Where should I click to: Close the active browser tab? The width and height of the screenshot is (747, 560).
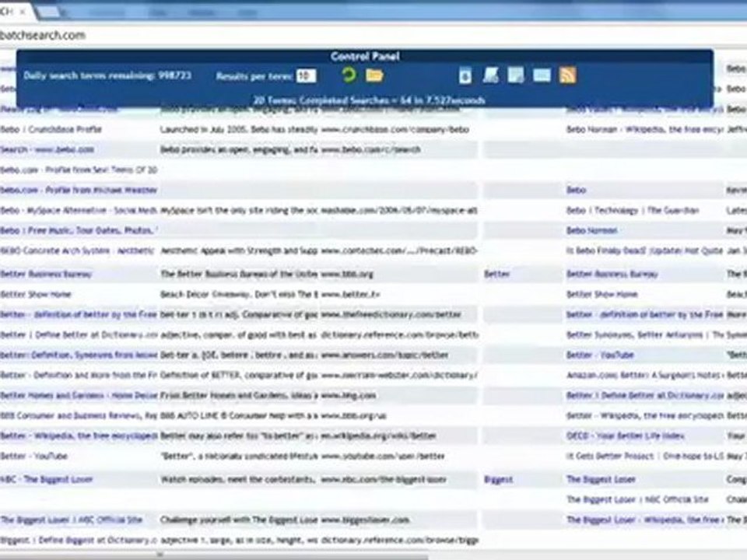tap(22, 12)
